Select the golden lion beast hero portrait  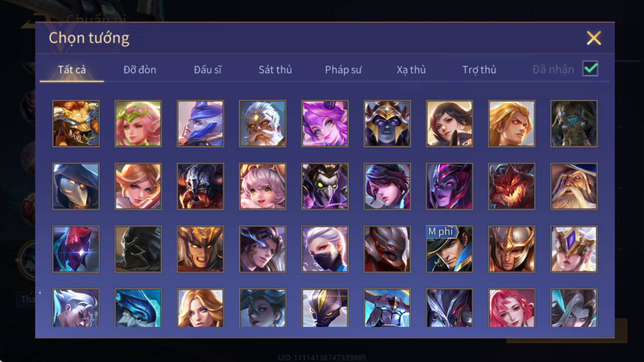pyautogui.click(x=76, y=124)
